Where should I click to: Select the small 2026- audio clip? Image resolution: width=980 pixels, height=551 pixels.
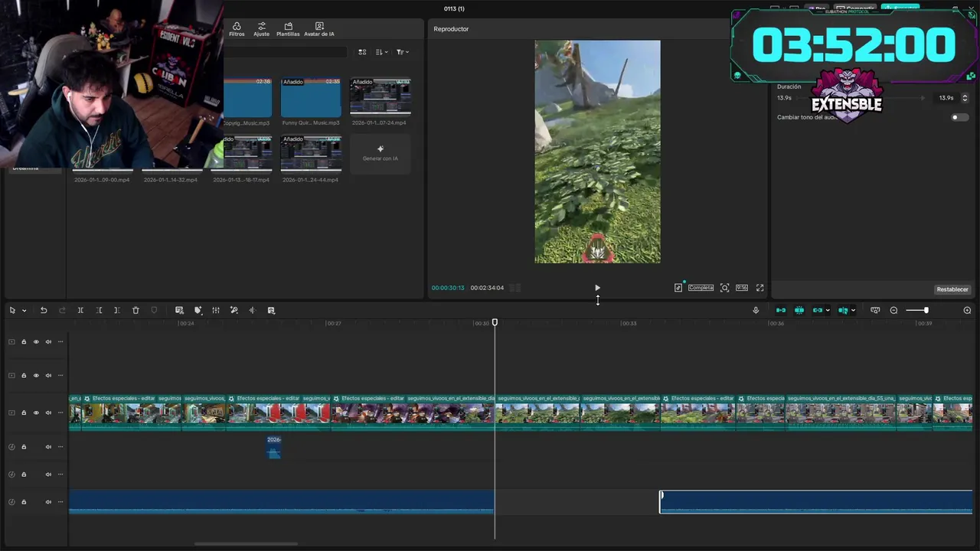[x=273, y=447]
